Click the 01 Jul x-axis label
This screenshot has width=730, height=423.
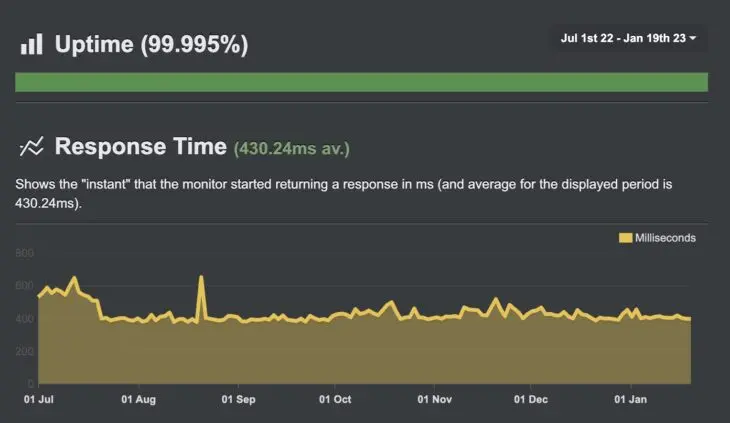pyautogui.click(x=39, y=399)
